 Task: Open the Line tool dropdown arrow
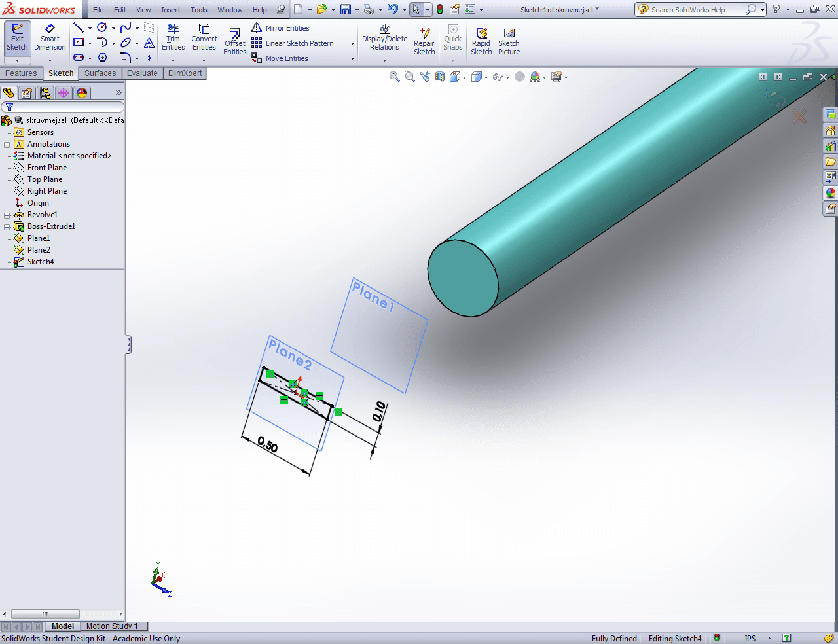click(x=90, y=28)
